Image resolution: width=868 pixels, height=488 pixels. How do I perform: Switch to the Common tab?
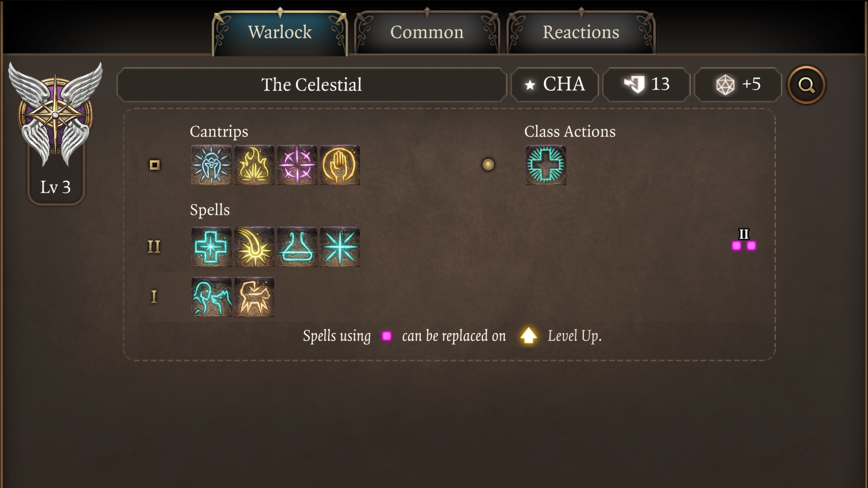pyautogui.click(x=427, y=33)
